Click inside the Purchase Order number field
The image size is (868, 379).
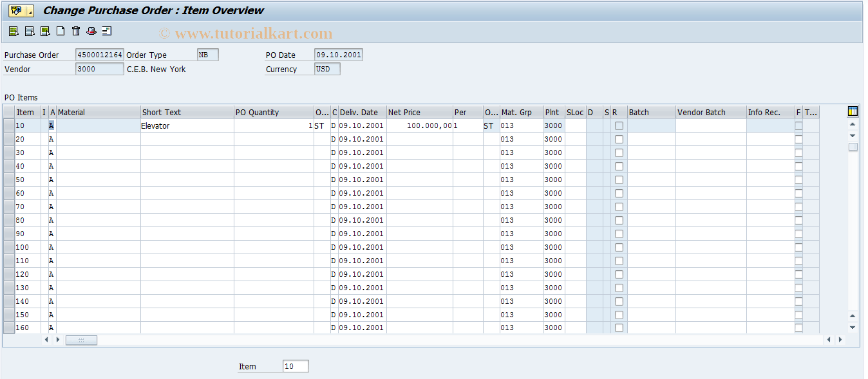pos(99,54)
